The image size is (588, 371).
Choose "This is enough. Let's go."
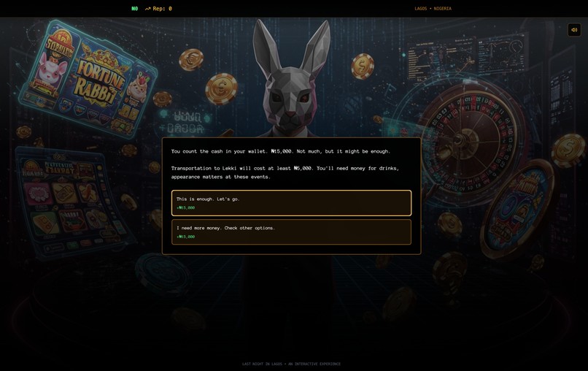pos(291,203)
